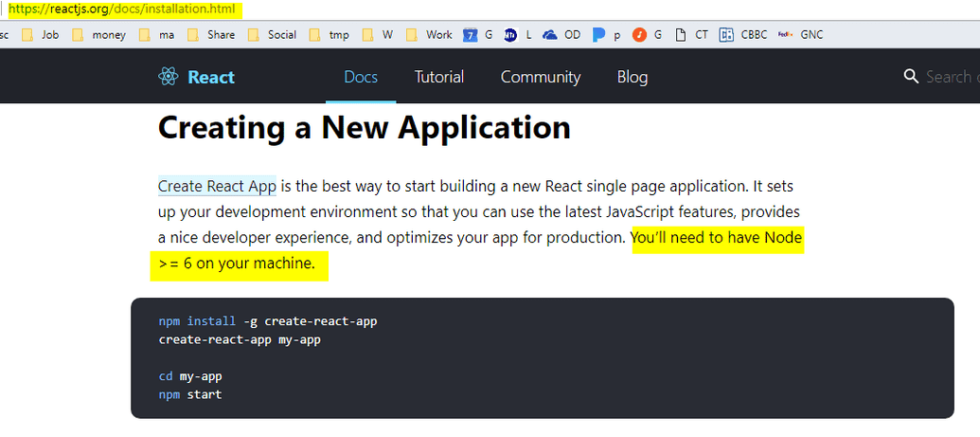
Task: Open the Blog nav item
Action: pos(633,77)
